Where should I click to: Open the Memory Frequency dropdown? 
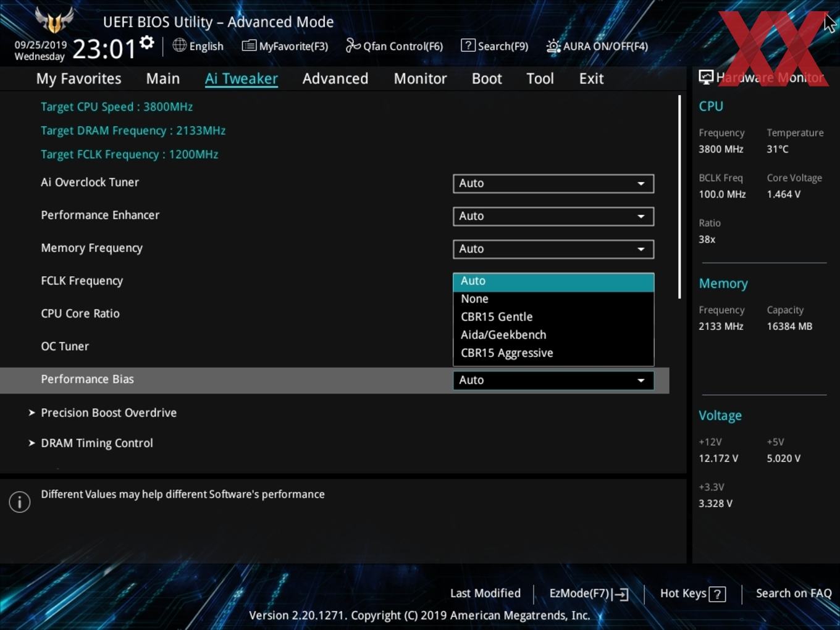click(x=553, y=249)
